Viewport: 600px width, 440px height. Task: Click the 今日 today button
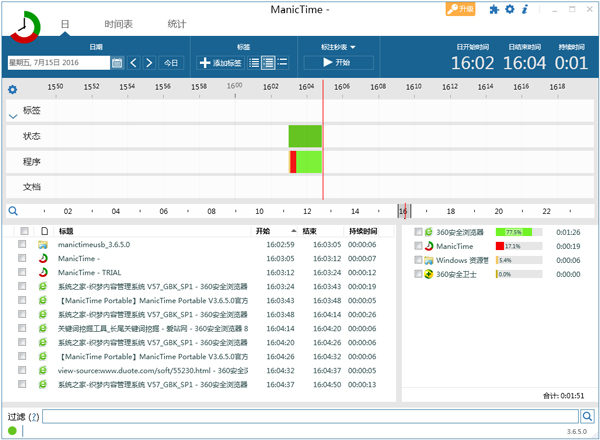point(171,63)
